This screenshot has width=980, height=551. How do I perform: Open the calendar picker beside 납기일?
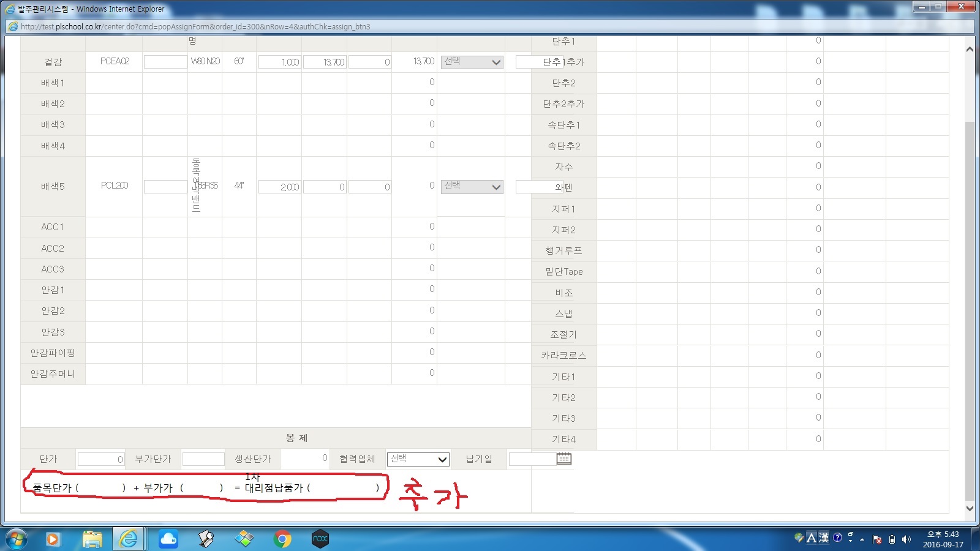coord(563,459)
